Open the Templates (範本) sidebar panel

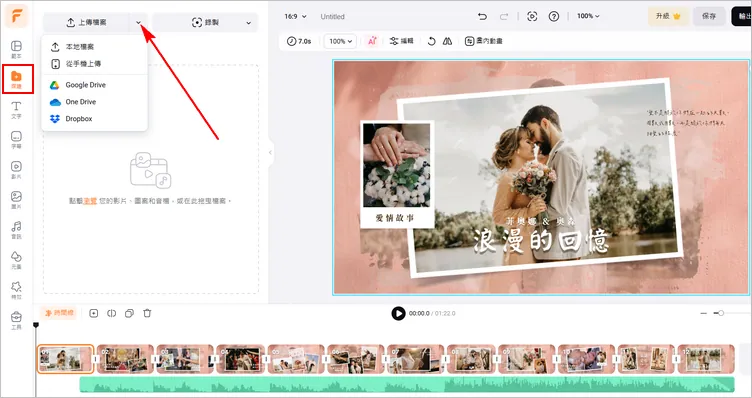coord(16,49)
